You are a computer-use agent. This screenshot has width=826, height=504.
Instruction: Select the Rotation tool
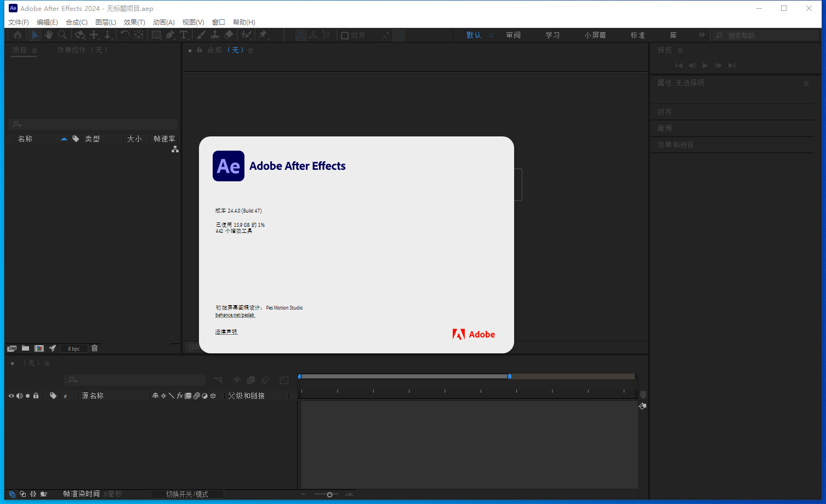pos(125,35)
